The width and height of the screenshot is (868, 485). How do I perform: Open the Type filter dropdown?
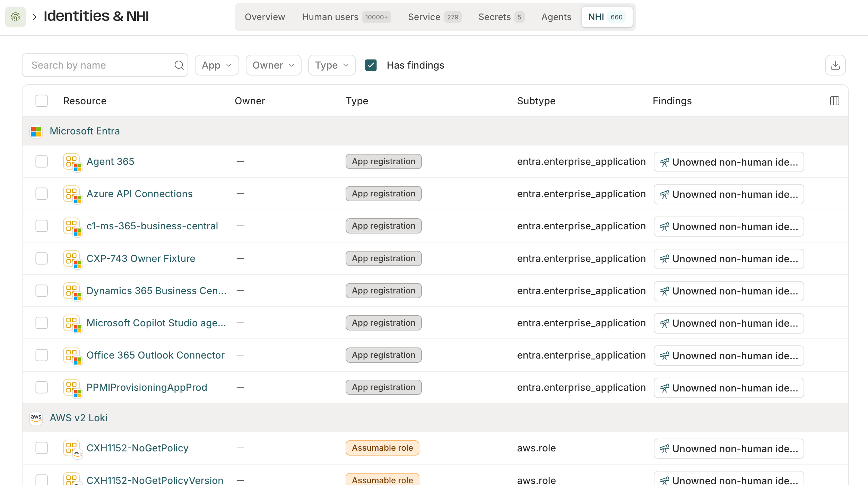pyautogui.click(x=332, y=65)
